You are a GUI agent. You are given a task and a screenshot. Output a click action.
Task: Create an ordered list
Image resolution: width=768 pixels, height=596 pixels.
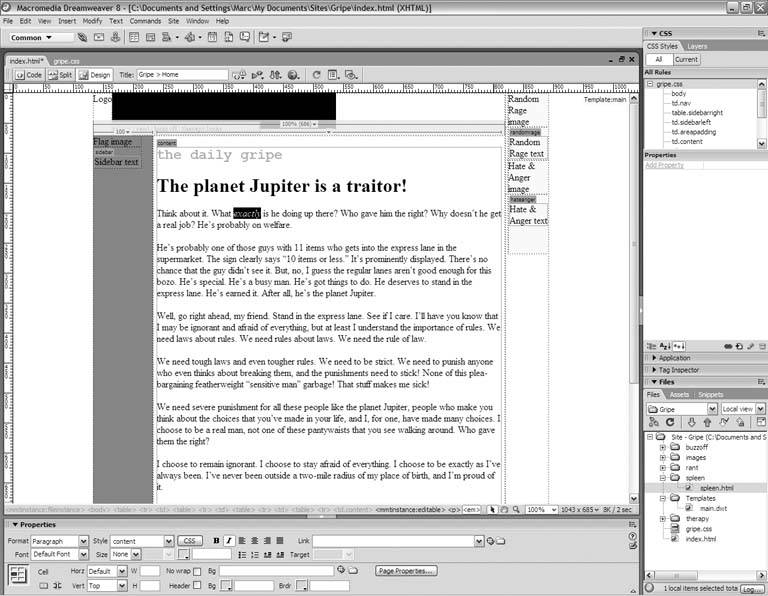[255, 555]
